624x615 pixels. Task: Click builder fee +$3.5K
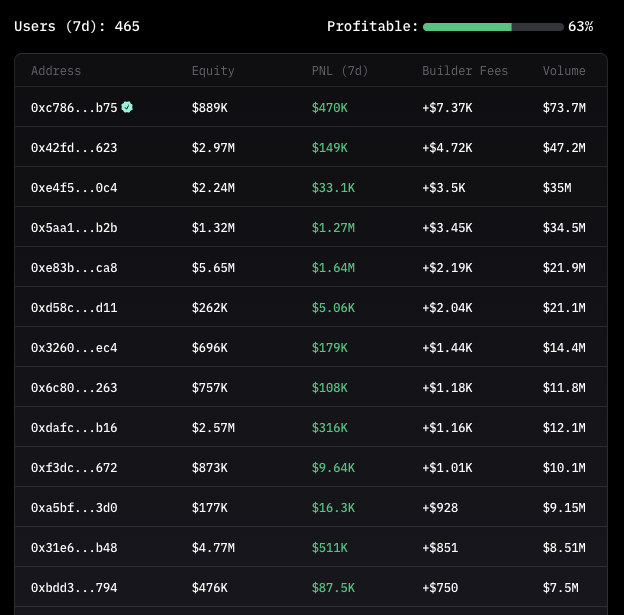(444, 188)
